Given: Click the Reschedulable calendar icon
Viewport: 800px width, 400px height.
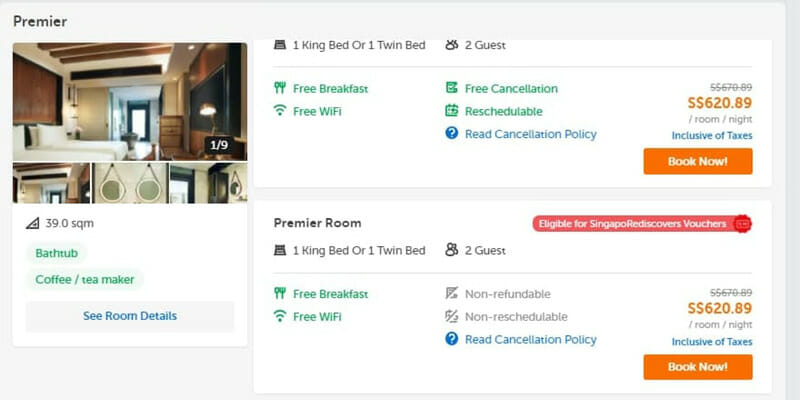Looking at the screenshot, I should tap(452, 111).
